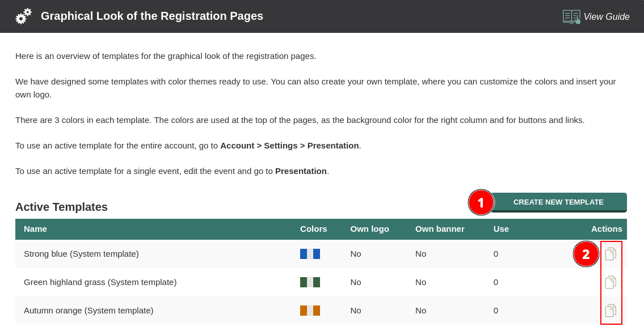Click the Use count in Strong blue row
Screen dimensions: 644x327
coord(496,254)
